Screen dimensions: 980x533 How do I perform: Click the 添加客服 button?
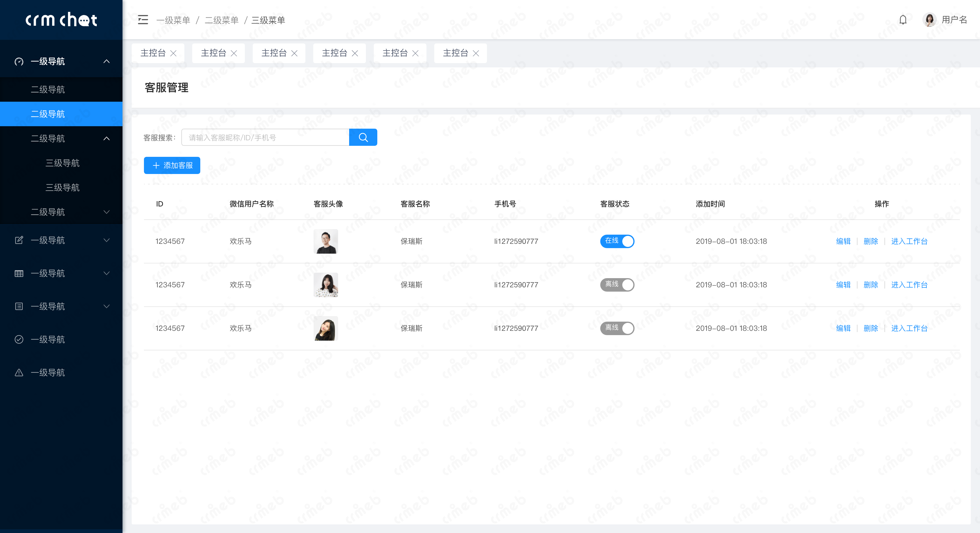click(x=172, y=165)
